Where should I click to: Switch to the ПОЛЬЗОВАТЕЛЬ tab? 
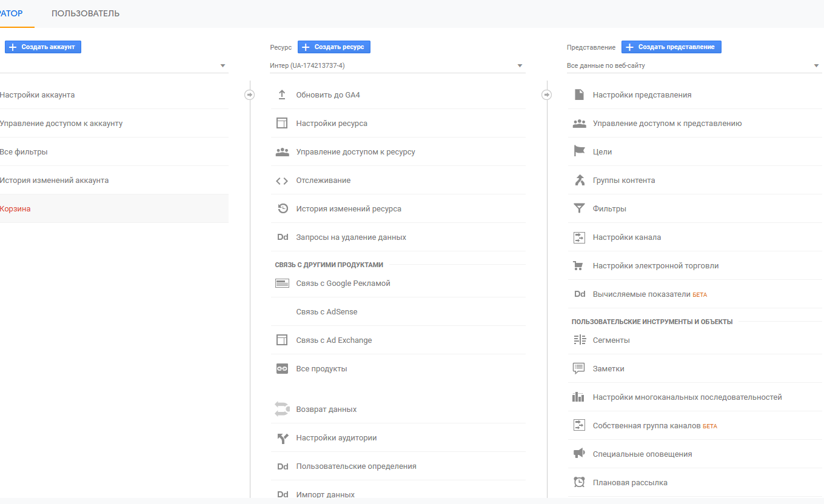coord(85,13)
